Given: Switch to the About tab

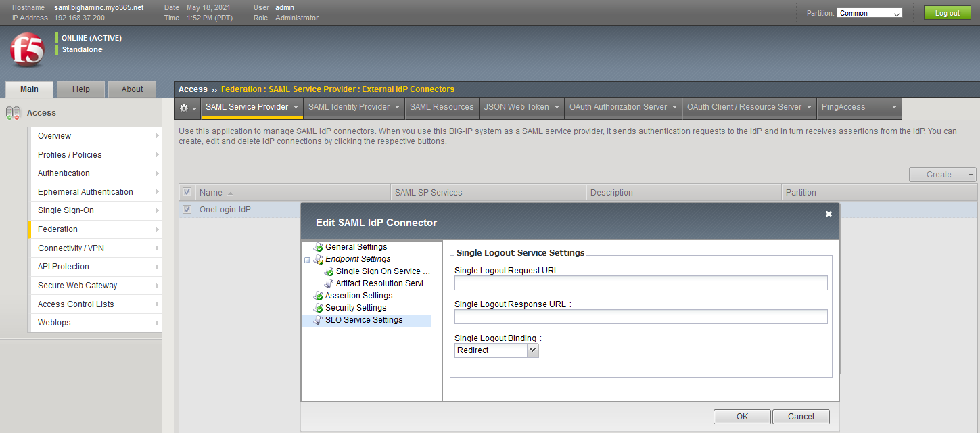Looking at the screenshot, I should (x=133, y=89).
